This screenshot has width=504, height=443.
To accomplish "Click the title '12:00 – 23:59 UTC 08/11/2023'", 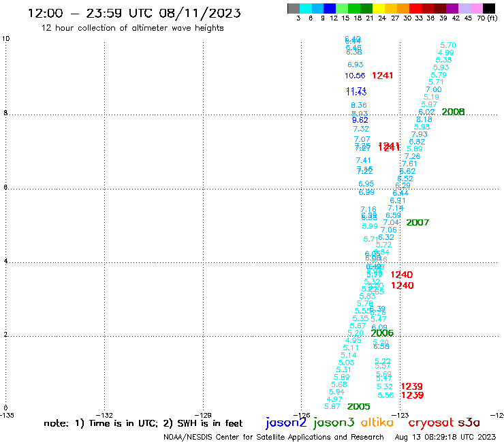I will click(x=134, y=13).
